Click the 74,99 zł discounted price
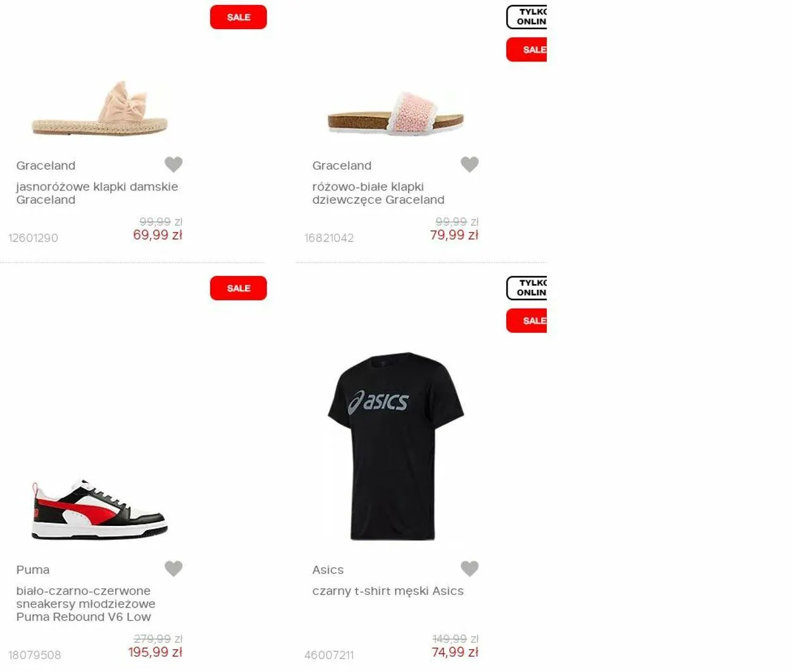The image size is (791, 672). pyautogui.click(x=454, y=652)
